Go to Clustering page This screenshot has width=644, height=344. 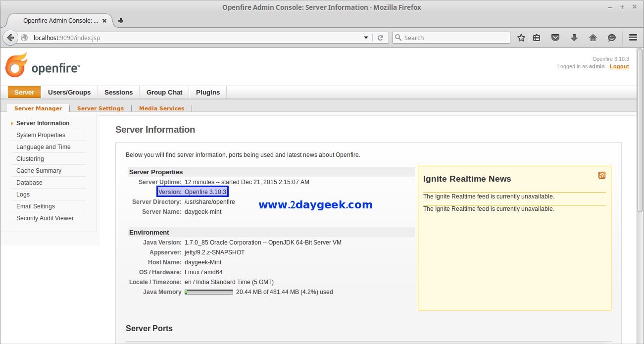pos(30,159)
